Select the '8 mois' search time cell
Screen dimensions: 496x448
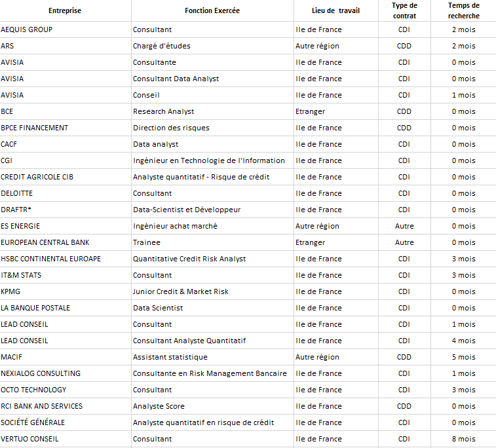tap(463, 439)
